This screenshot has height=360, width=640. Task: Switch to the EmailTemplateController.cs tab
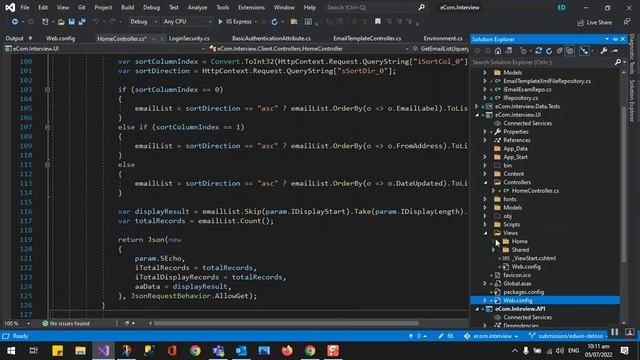[x=367, y=38]
